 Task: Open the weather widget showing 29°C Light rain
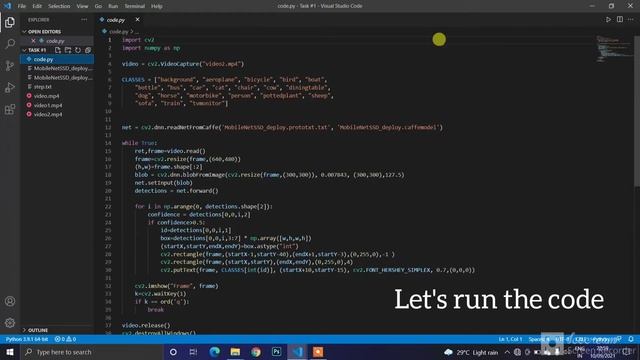pos(471,352)
